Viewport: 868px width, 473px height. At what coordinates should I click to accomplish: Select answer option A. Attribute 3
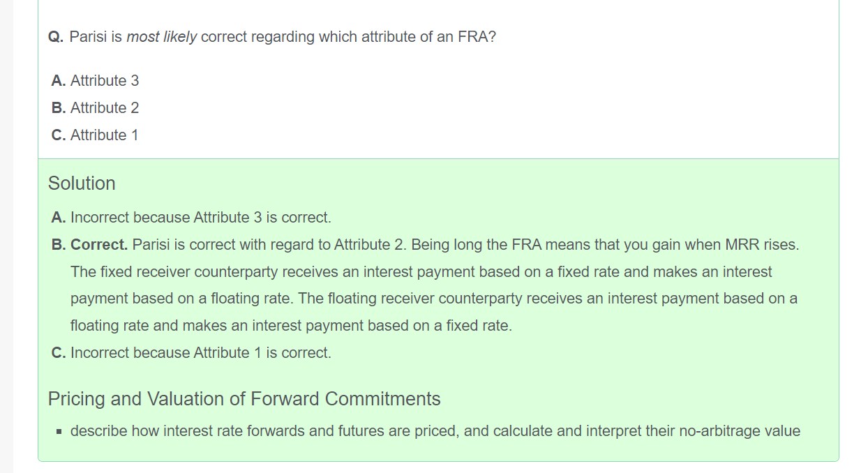coord(95,81)
